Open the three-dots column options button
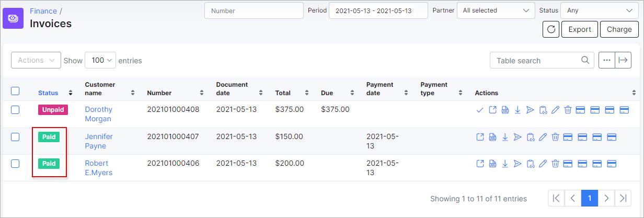This screenshot has width=644, height=218. click(x=606, y=60)
